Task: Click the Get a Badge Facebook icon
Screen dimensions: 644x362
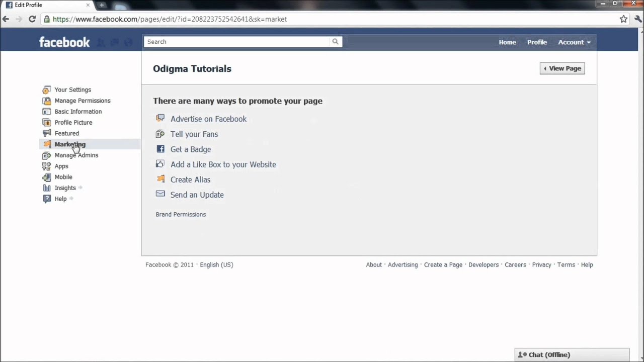Action: (x=160, y=149)
